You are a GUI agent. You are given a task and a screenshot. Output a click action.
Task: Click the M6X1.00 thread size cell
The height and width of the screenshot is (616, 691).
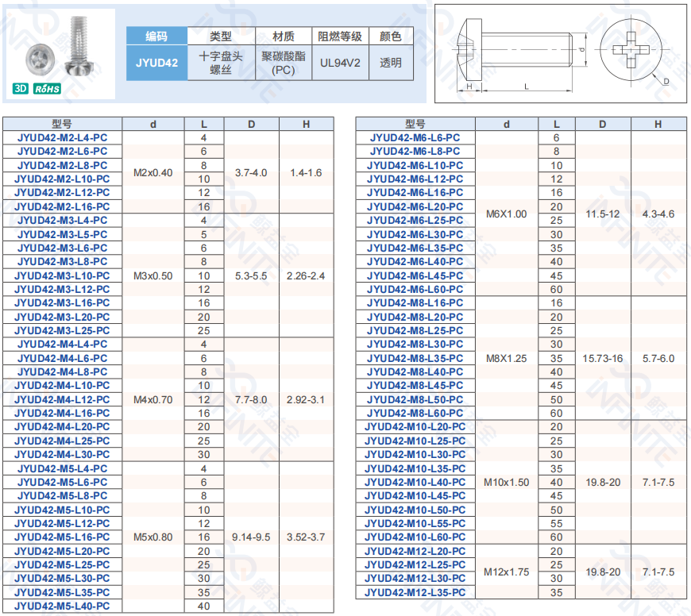pyautogui.click(x=506, y=214)
